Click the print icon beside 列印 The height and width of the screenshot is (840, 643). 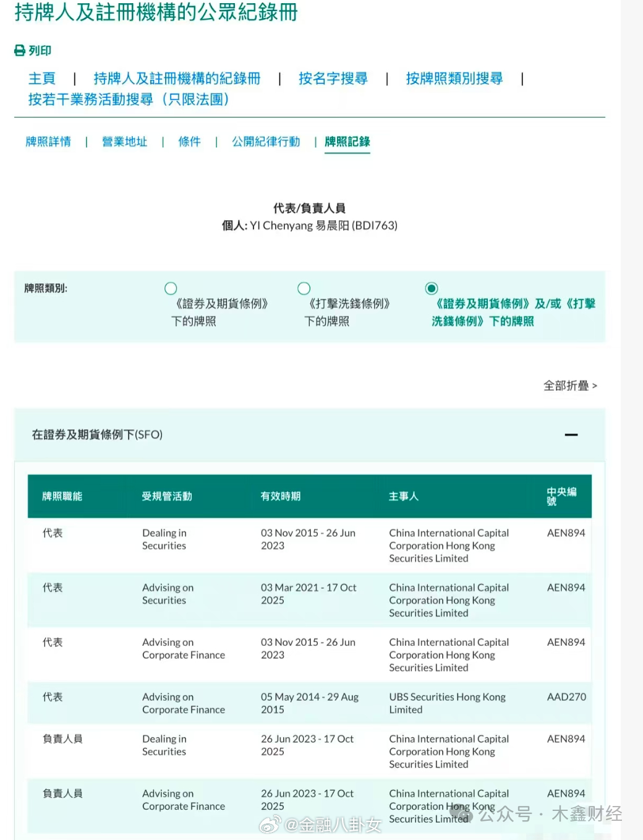20,51
